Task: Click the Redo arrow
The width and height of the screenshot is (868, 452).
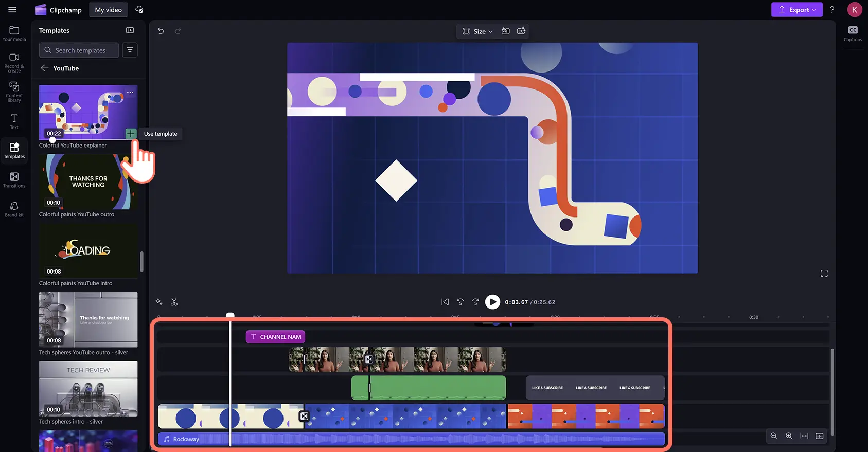Action: click(x=178, y=31)
